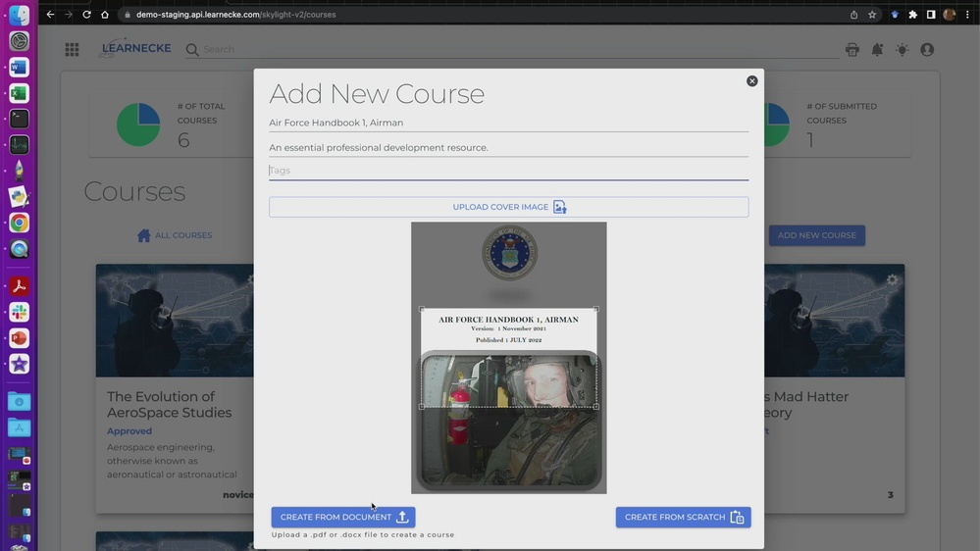Screen dimensions: 980x551
Task: Click the browser home button
Action: (104, 15)
